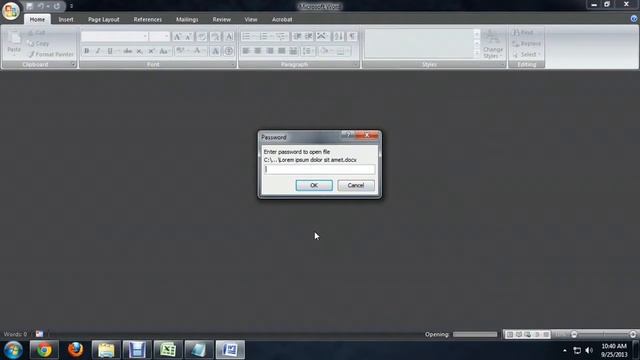Apply the Font Color button
The width and height of the screenshot is (640, 360).
[197, 51]
